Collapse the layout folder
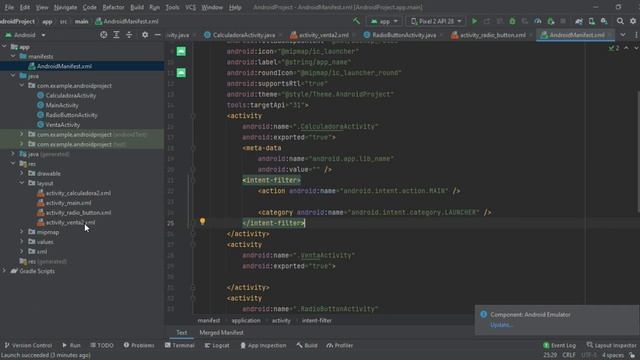Screen dimensions: 640x360 tap(22, 183)
